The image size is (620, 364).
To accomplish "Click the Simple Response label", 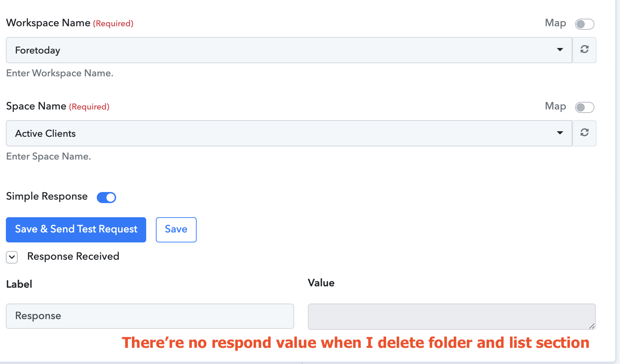I will [47, 196].
